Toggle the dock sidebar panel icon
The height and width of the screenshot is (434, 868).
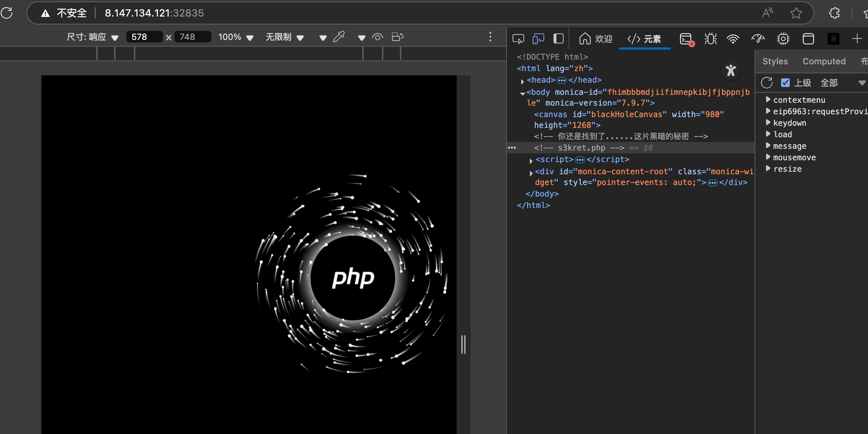[x=558, y=38]
